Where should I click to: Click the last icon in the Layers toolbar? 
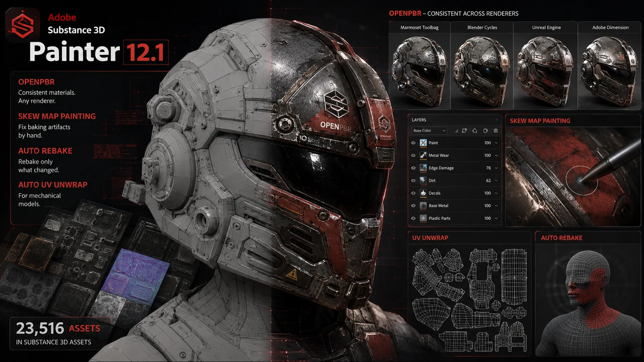tap(496, 130)
